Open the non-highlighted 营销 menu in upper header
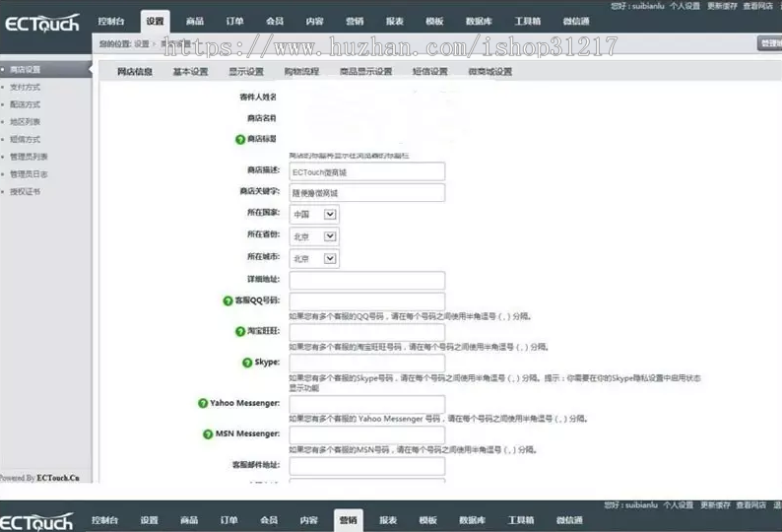 [x=355, y=22]
